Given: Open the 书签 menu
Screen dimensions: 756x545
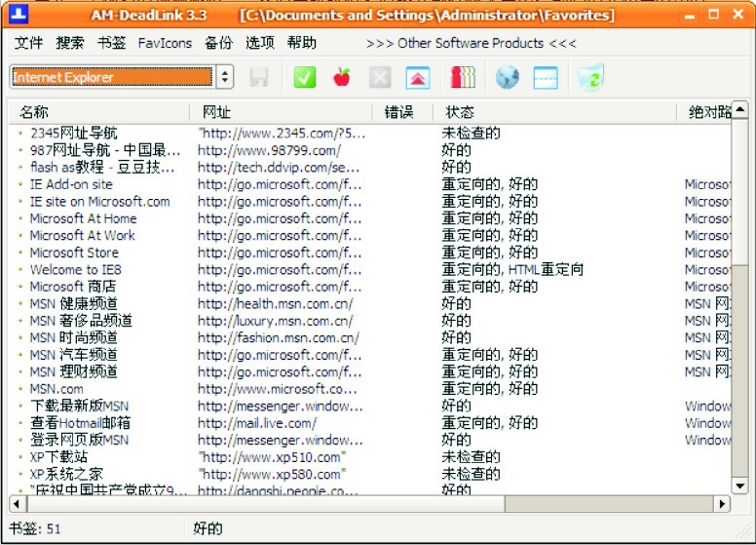Looking at the screenshot, I should coord(111,43).
